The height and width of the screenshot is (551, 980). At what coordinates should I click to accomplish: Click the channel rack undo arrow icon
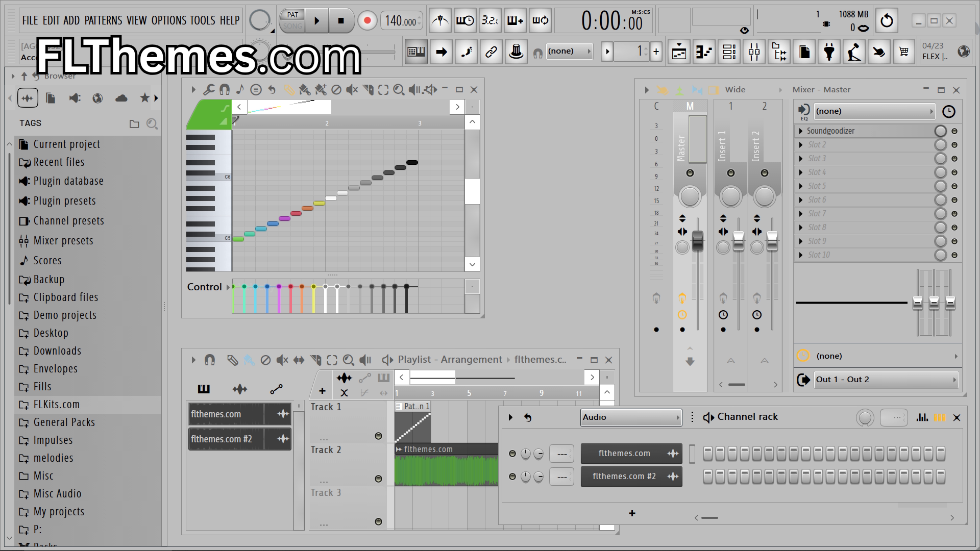[x=528, y=417]
